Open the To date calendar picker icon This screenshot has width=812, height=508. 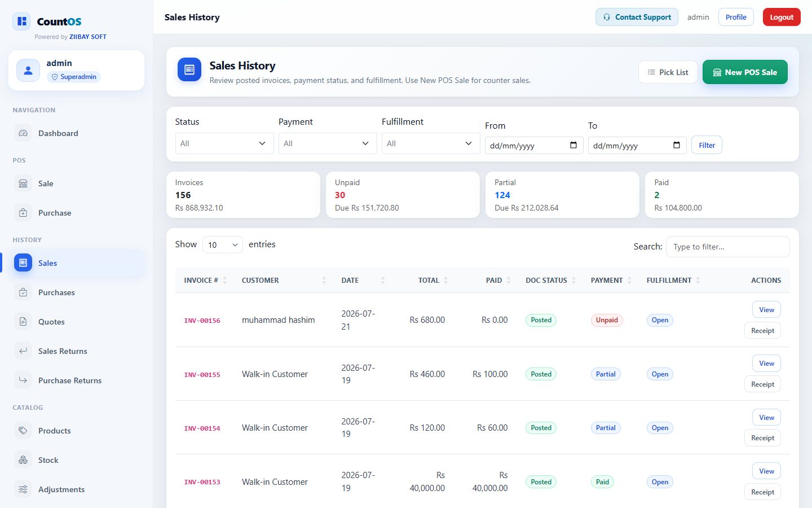click(677, 145)
